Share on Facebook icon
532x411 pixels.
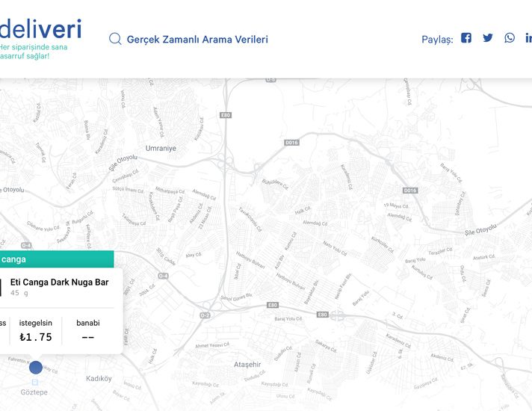pyautogui.click(x=466, y=37)
